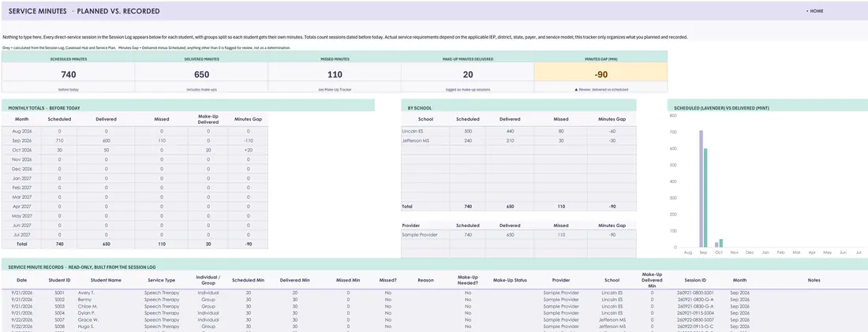Click the mint Sep bar in chart
Viewport: 868px width, 332px height.
click(705, 197)
